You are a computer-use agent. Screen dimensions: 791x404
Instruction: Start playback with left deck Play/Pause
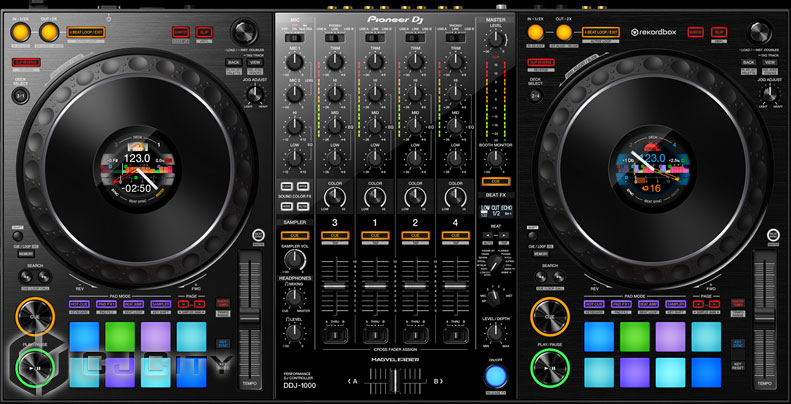[35, 368]
